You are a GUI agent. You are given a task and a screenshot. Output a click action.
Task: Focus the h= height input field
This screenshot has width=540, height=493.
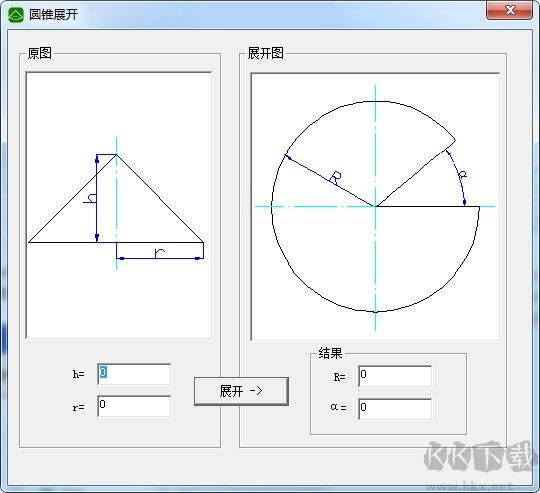134,374
